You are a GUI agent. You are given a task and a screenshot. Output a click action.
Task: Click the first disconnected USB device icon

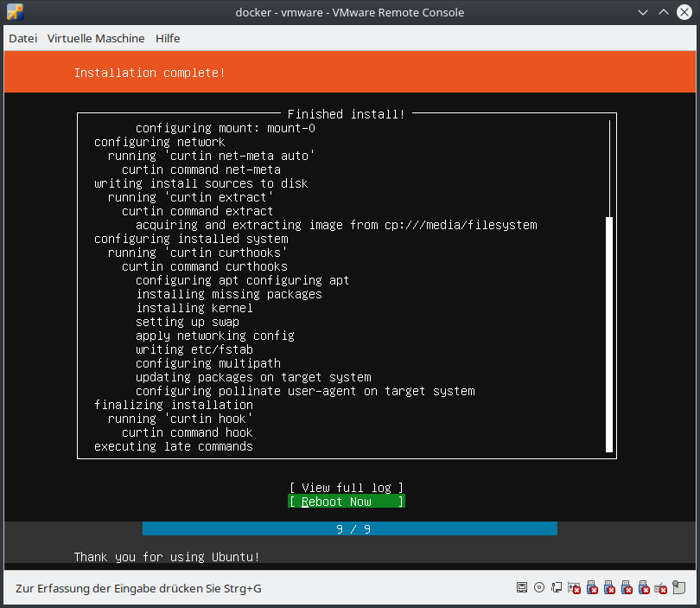pyautogui.click(x=591, y=588)
